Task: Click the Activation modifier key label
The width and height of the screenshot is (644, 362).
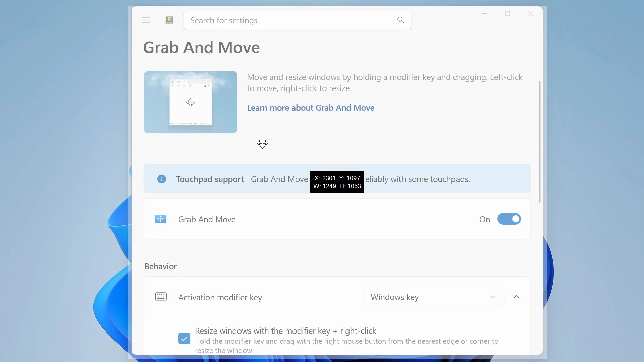Action: click(x=220, y=297)
